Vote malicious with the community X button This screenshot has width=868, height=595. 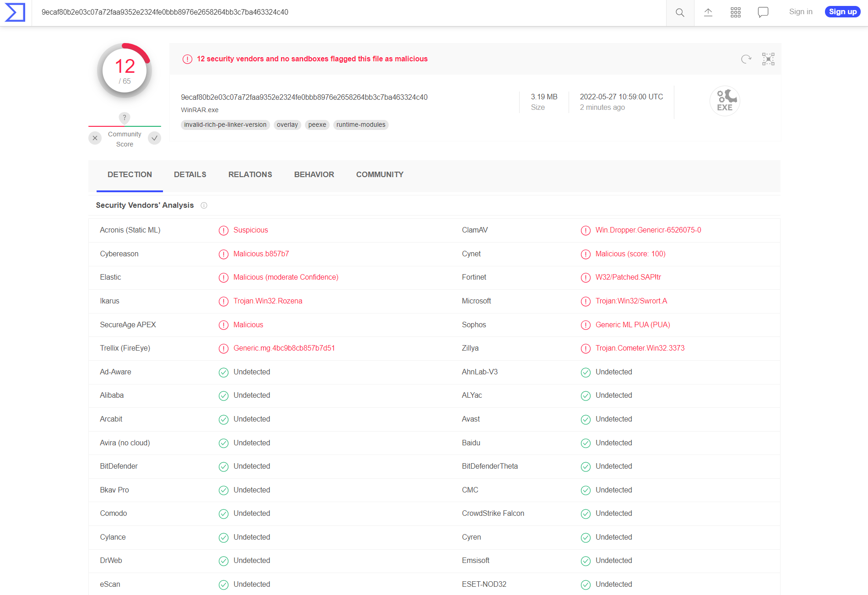tap(95, 138)
